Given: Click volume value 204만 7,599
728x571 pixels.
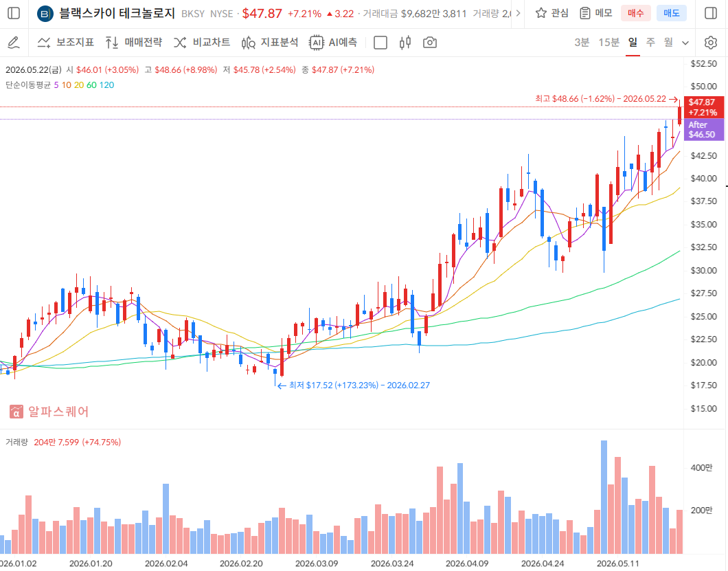Looking at the screenshot, I should pos(56,443).
